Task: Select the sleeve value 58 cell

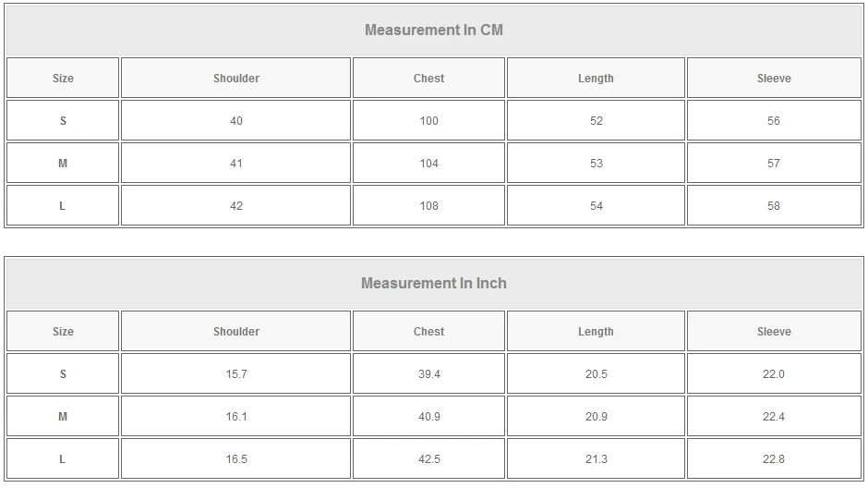Action: 774,206
